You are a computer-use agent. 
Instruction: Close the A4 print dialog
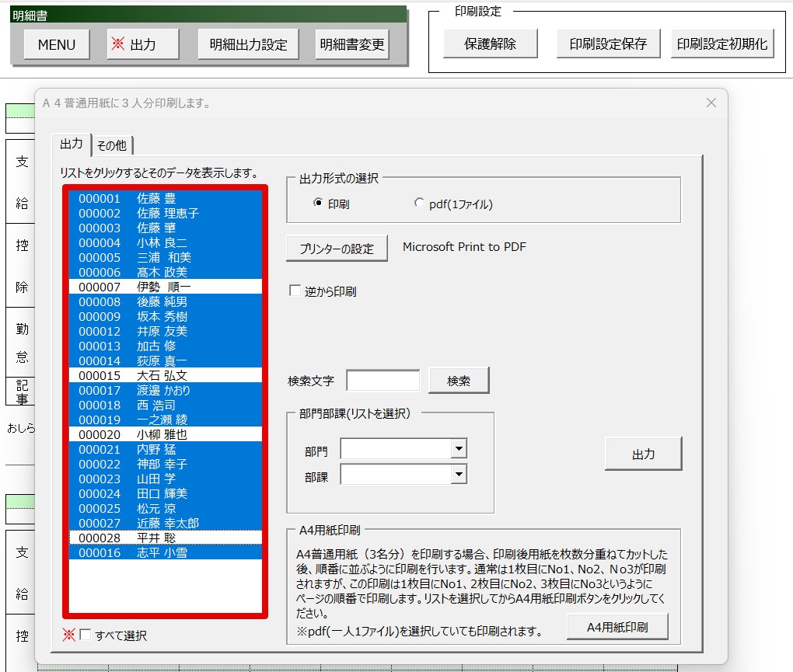711,103
